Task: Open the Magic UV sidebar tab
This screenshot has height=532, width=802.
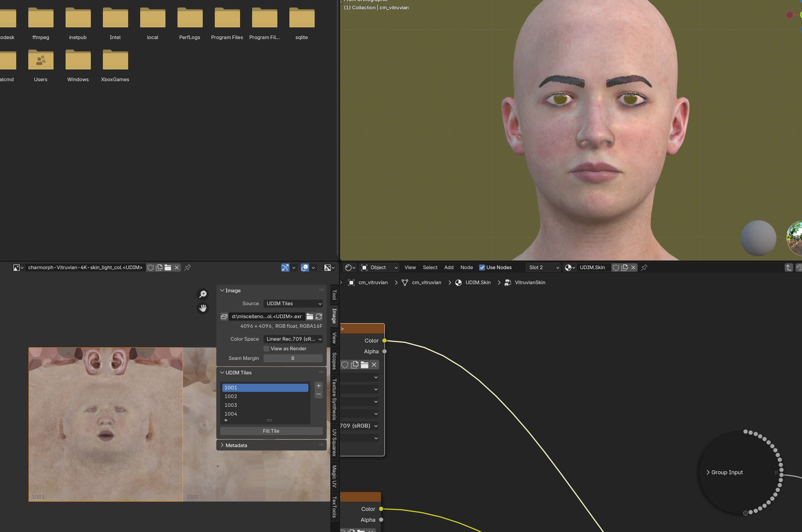Action: (334, 476)
